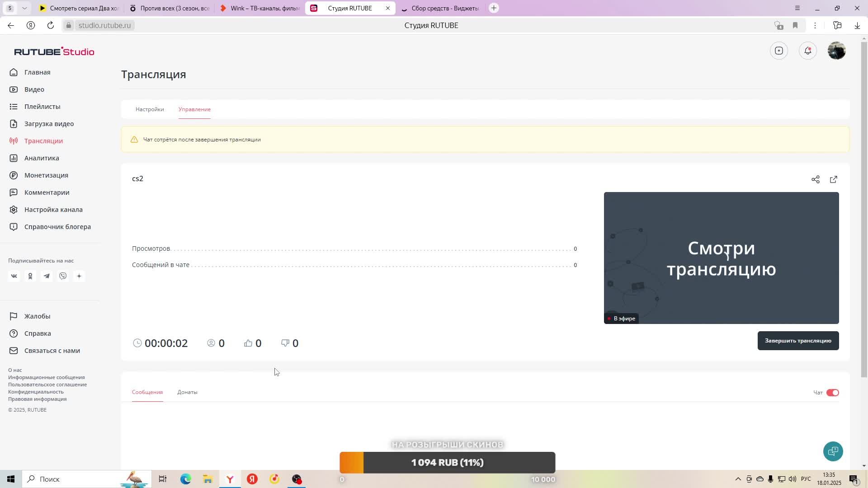Open stream in new window icon
The width and height of the screenshot is (868, 488).
tap(833, 179)
